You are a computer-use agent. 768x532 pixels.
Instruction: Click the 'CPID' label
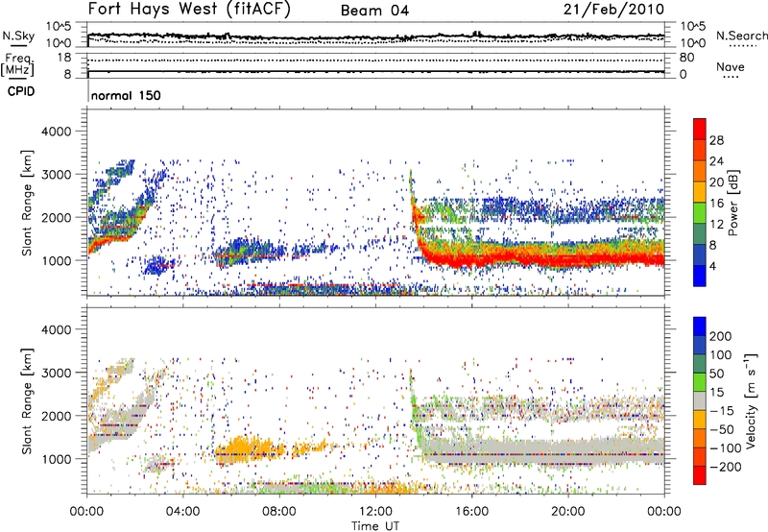tap(21, 91)
